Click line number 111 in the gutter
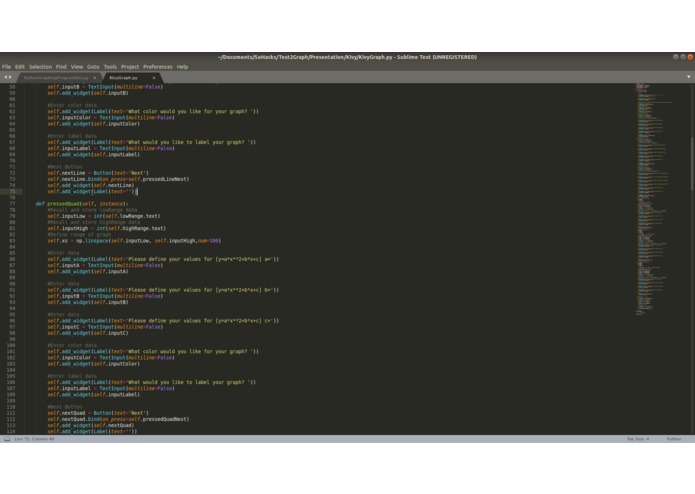 pyautogui.click(x=11, y=413)
